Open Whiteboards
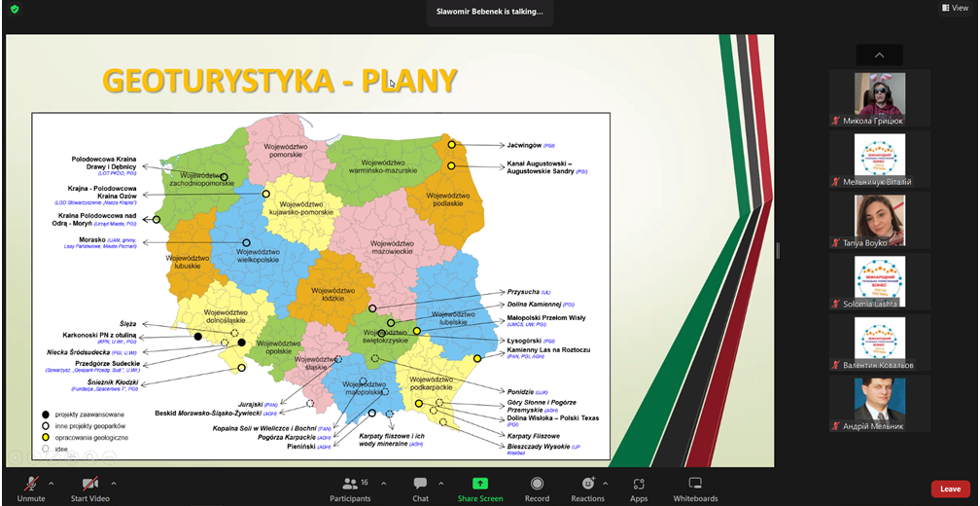The width and height of the screenshot is (980, 506). pyautogui.click(x=695, y=488)
